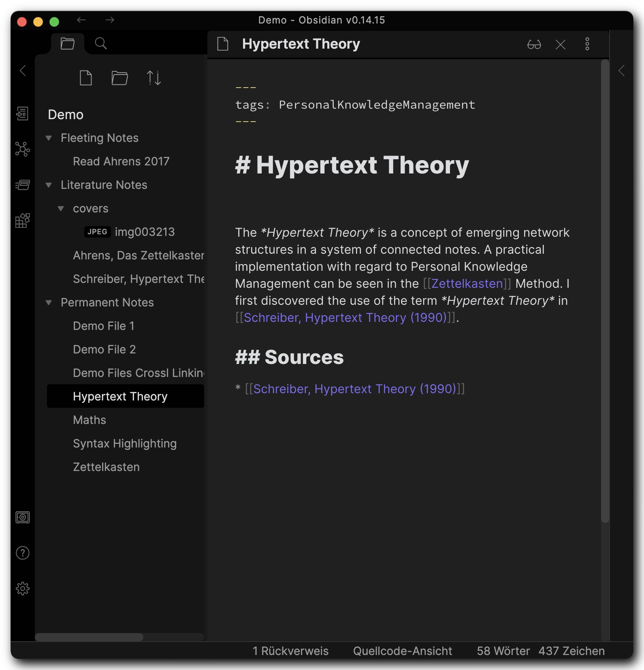Screen dimensions: 644x670
Task: Click the new note icon
Action: [x=85, y=78]
